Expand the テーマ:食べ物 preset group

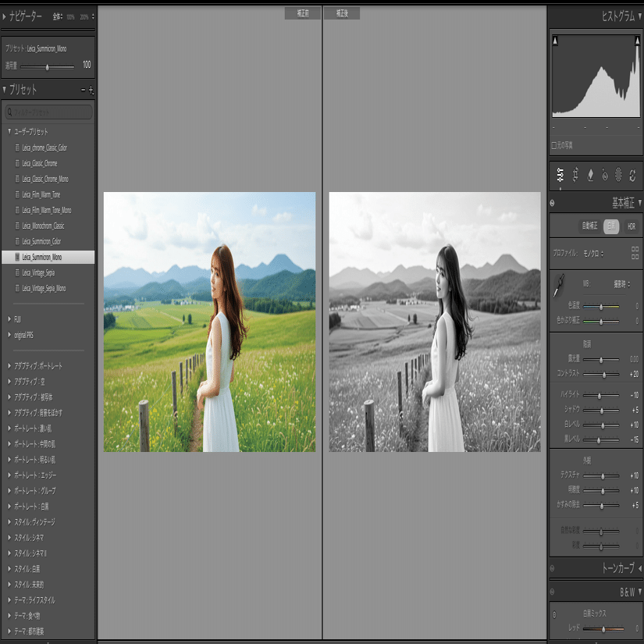(x=9, y=615)
